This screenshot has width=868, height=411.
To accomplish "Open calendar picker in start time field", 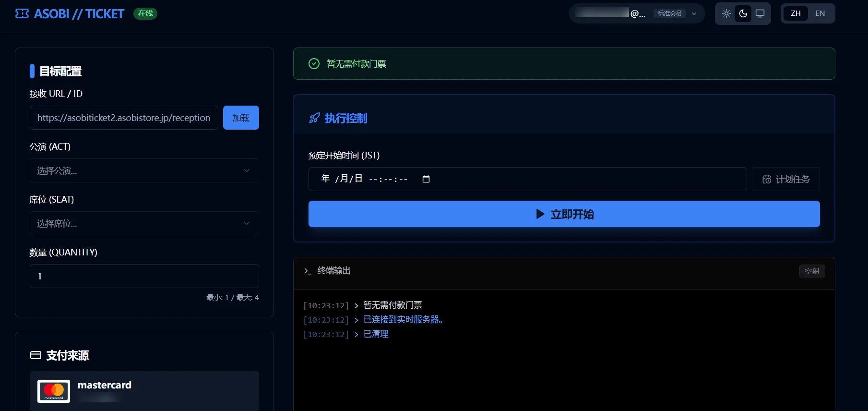I will [426, 179].
